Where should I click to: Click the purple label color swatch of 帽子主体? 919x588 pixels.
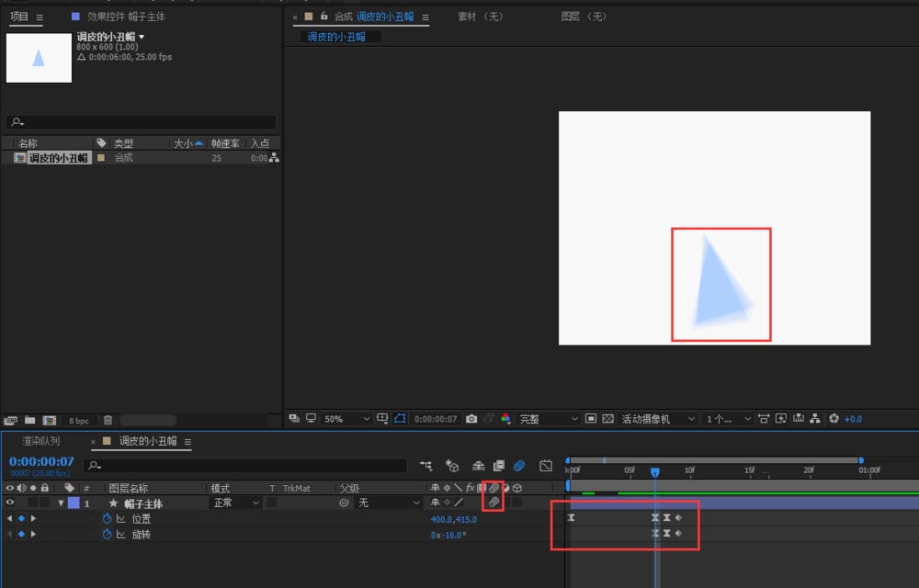(x=74, y=503)
